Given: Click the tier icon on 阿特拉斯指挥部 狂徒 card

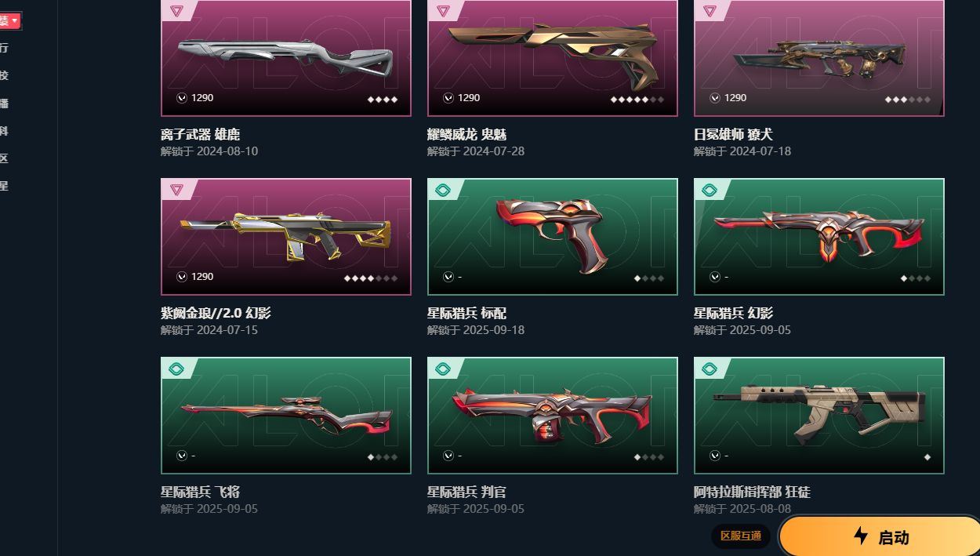Looking at the screenshot, I should click(x=710, y=369).
